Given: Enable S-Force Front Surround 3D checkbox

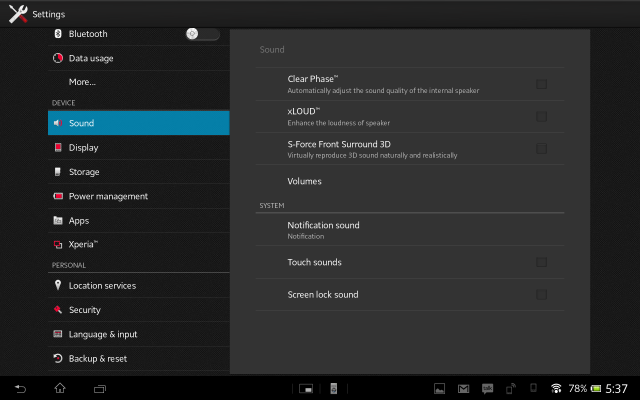Looking at the screenshot, I should point(541,148).
